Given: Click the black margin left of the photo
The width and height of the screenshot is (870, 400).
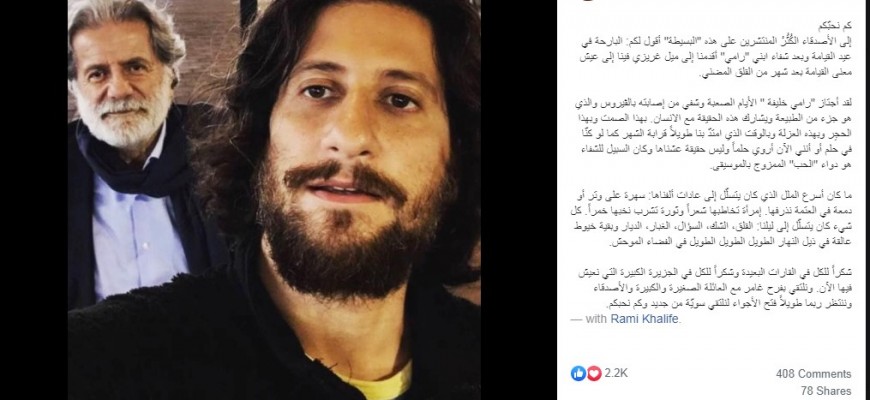Looking at the screenshot, I should [34, 200].
